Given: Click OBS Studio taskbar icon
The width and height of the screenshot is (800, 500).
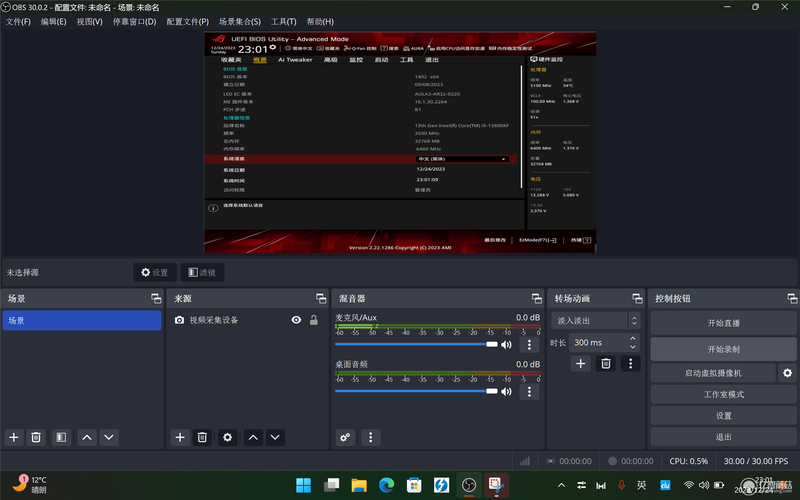Looking at the screenshot, I should (x=469, y=485).
